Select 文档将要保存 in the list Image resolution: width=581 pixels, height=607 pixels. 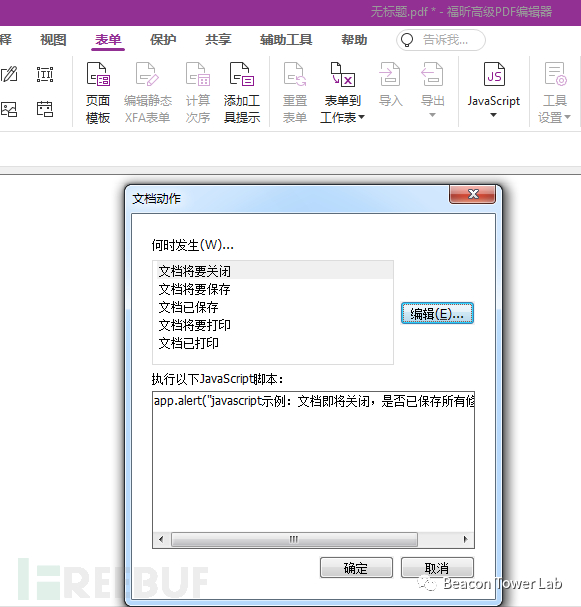(x=273, y=289)
